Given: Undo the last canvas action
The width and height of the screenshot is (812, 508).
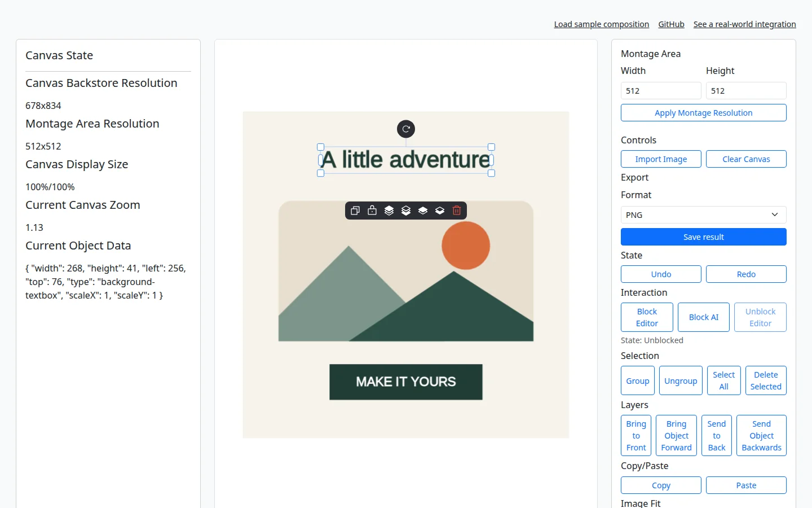Looking at the screenshot, I should coord(661,274).
